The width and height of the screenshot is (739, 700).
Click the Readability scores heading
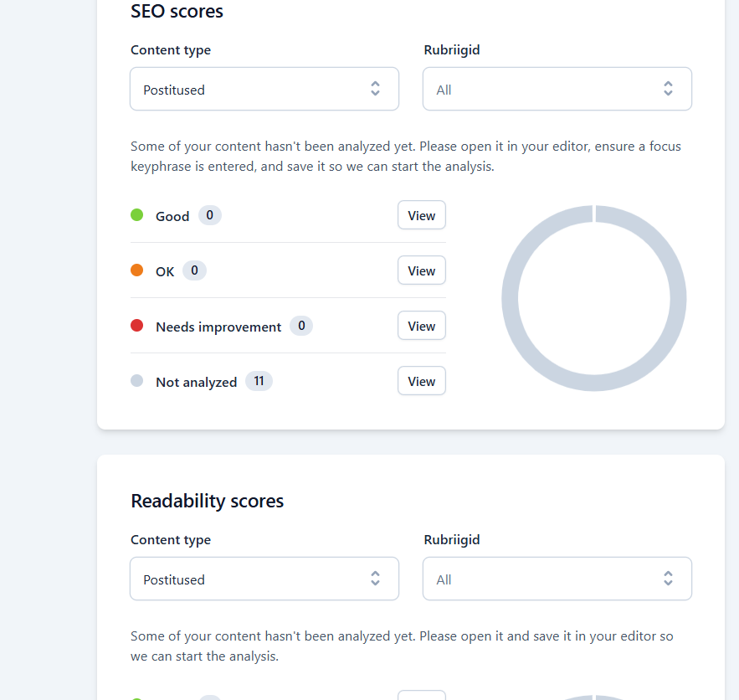[x=207, y=501]
